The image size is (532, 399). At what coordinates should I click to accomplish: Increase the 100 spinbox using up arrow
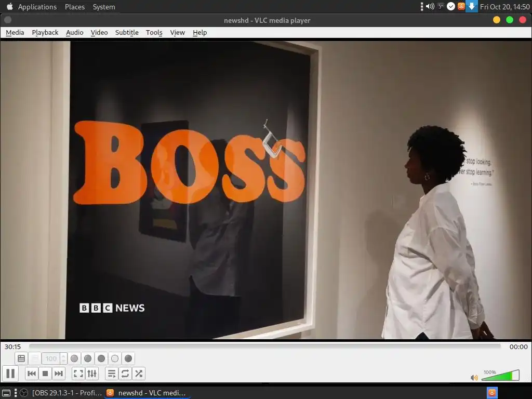pos(63,355)
